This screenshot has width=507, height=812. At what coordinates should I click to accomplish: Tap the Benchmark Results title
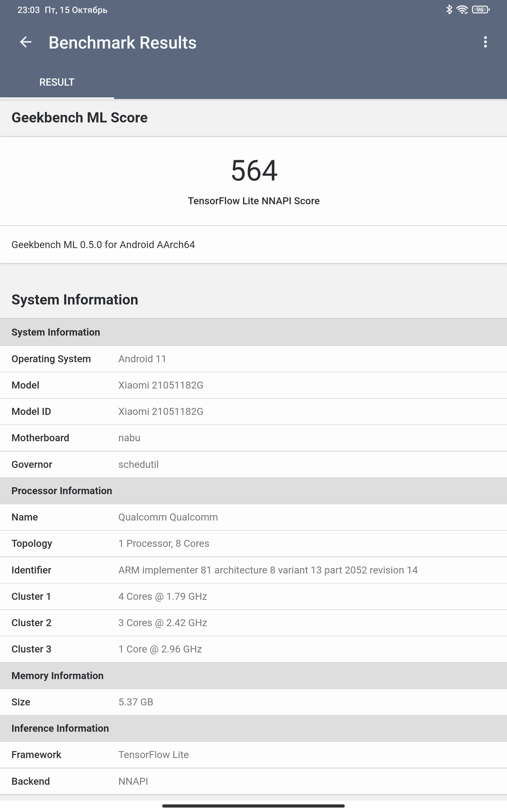click(122, 43)
